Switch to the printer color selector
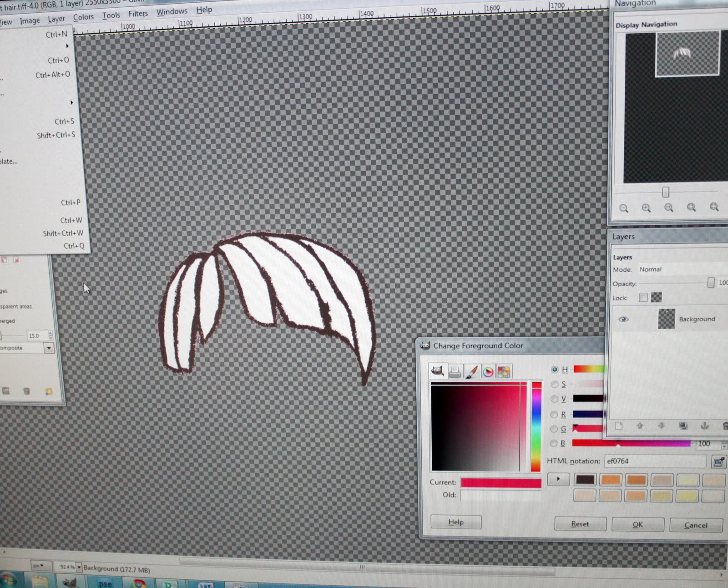The image size is (728, 588). (455, 371)
